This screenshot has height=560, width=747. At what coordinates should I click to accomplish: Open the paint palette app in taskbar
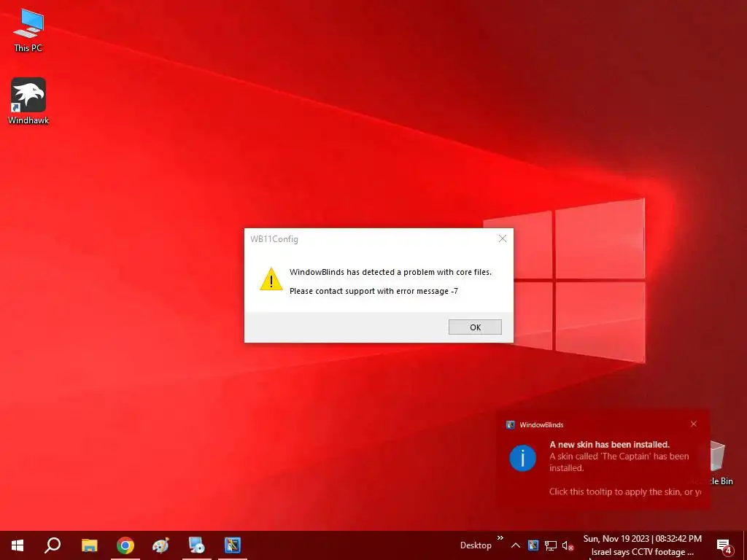[x=161, y=545]
